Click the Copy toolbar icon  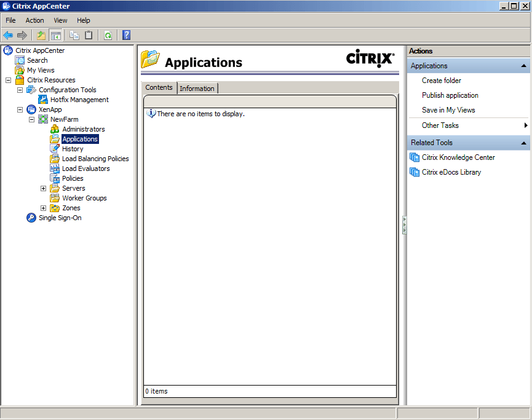pyautogui.click(x=74, y=35)
